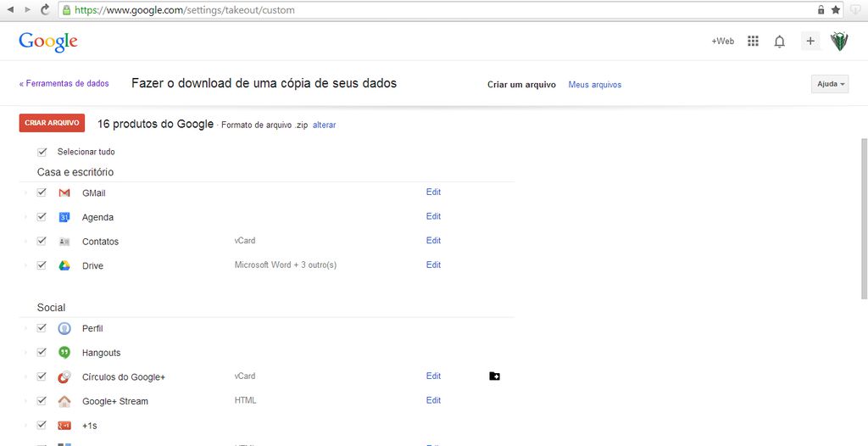This screenshot has width=868, height=446.
Task: Bookmark page with the star icon
Action: click(x=836, y=10)
